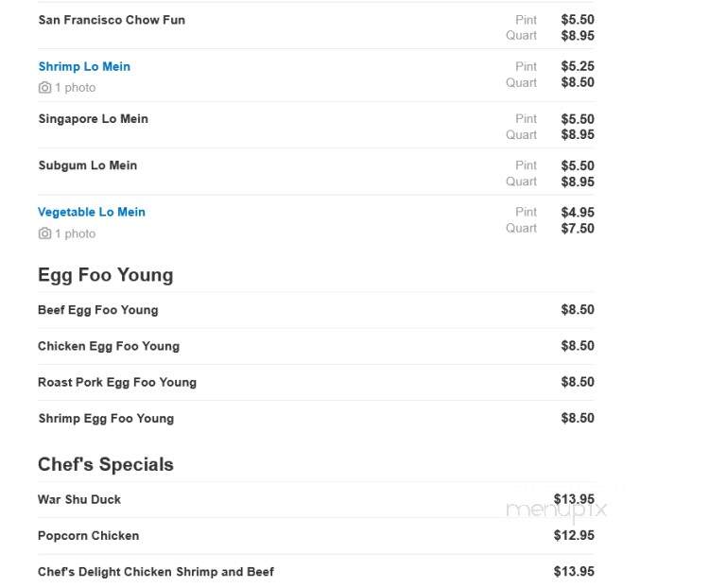The width and height of the screenshot is (726, 588).
Task: Open the Vegetable Lo Mein link
Action: click(91, 212)
